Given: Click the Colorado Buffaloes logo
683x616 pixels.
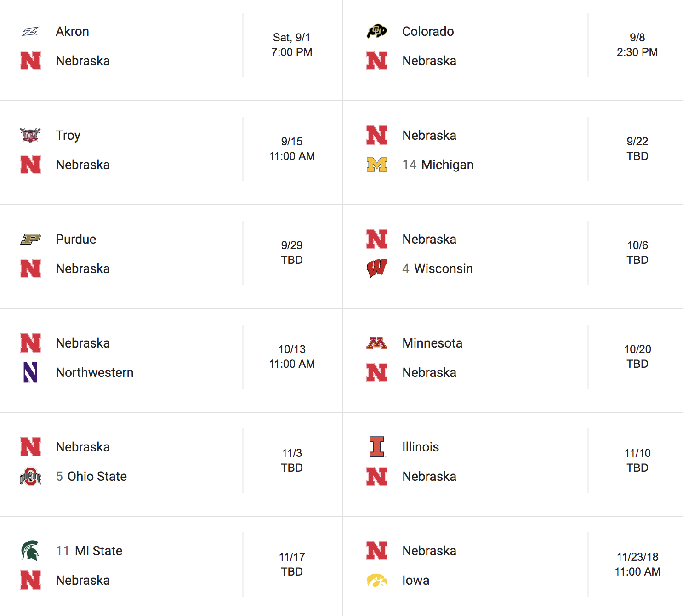Looking at the screenshot, I should [377, 31].
